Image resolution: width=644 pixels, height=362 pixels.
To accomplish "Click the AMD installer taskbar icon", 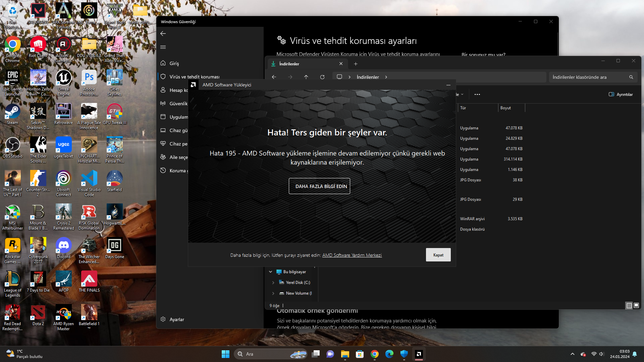I will point(419,354).
